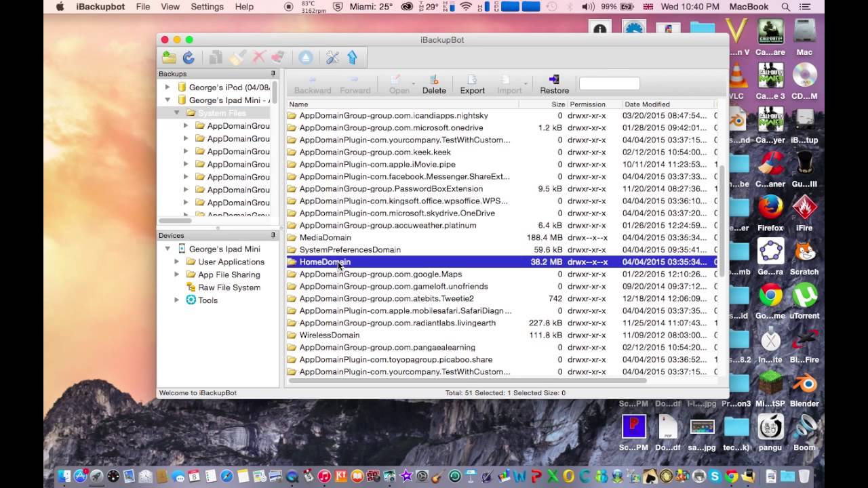The width and height of the screenshot is (868, 488).
Task: Open Spotlight search in the menu bar
Action: pyautogui.click(x=785, y=7)
